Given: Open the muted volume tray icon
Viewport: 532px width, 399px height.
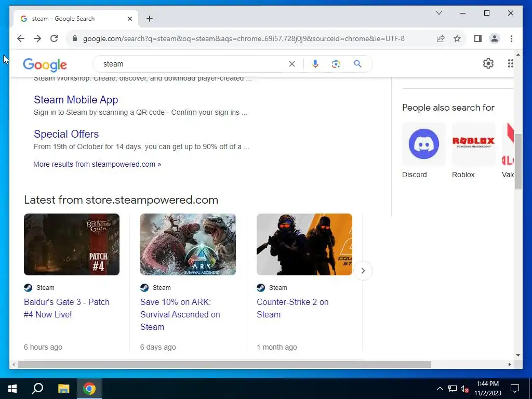Looking at the screenshot, I should point(464,389).
